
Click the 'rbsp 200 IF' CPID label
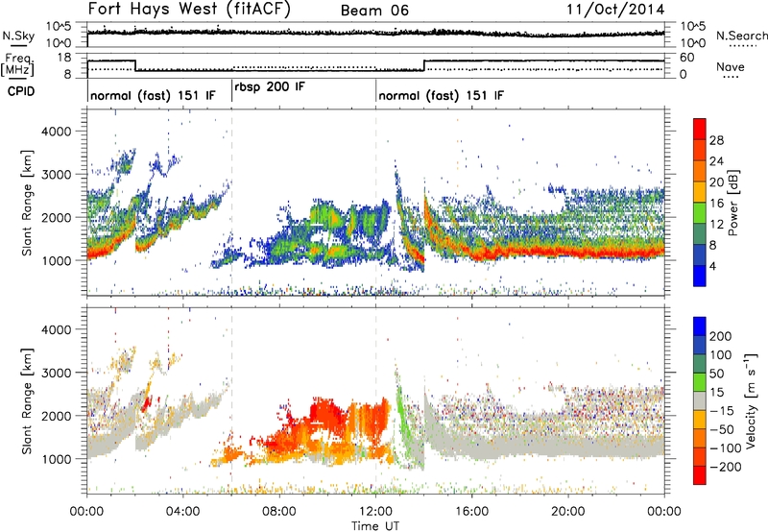point(270,86)
